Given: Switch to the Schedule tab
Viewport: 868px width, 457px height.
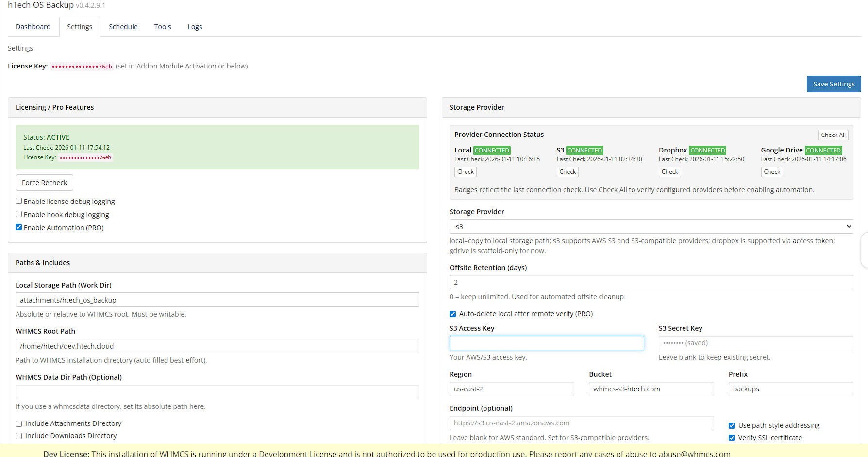Looking at the screenshot, I should pyautogui.click(x=123, y=27).
